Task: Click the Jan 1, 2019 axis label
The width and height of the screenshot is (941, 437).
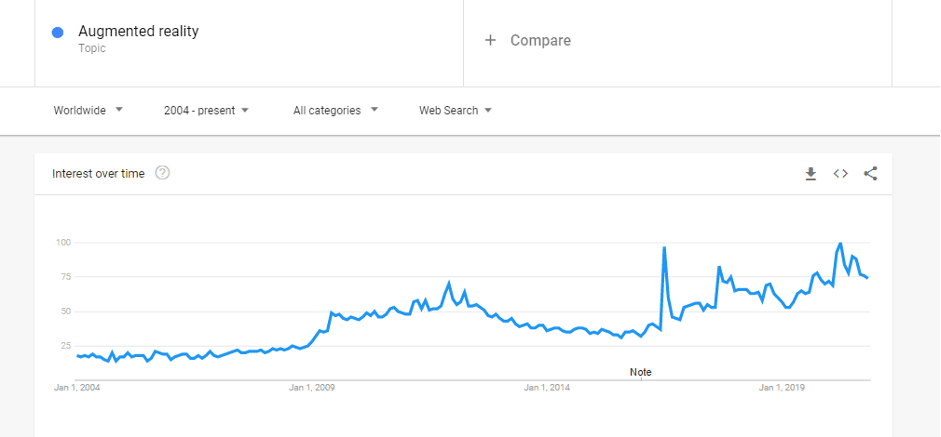Action: click(782, 387)
